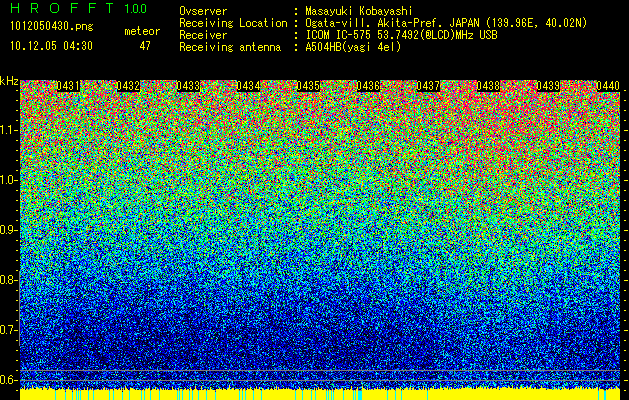Screen dimensions: 629x400
Task: Click the 0.7 frequency axis label
Action: (8, 330)
